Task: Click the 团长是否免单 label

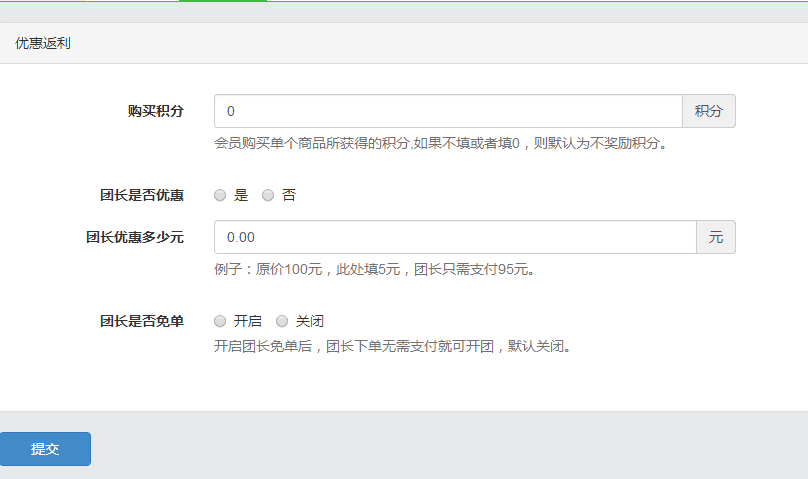Action: [142, 321]
